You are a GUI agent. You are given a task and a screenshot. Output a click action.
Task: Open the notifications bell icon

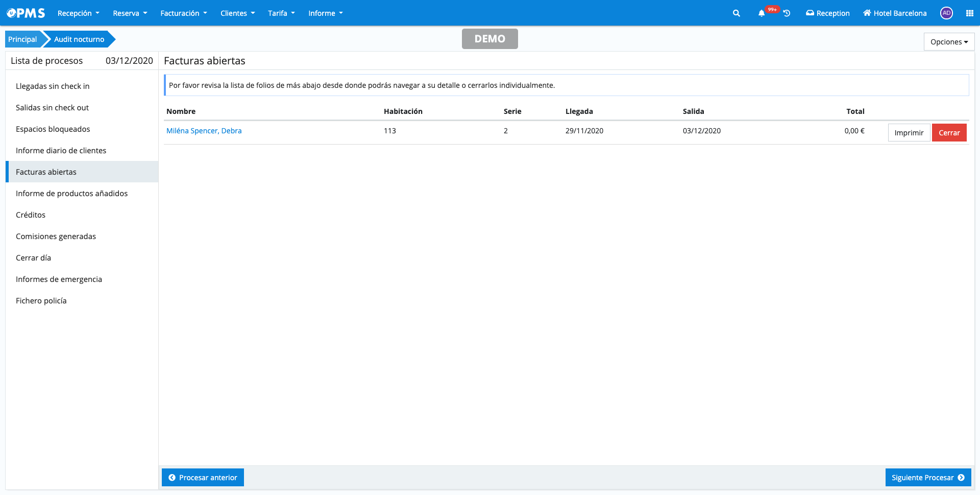point(761,13)
